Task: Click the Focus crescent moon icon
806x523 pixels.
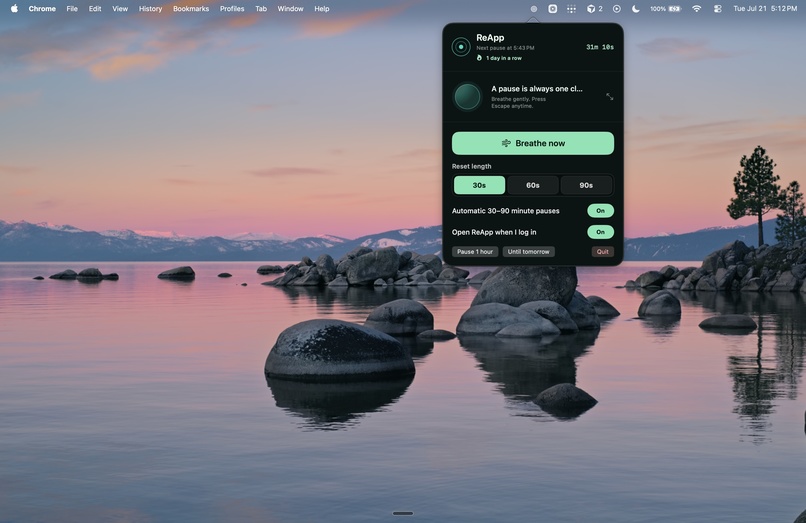Action: click(636, 9)
